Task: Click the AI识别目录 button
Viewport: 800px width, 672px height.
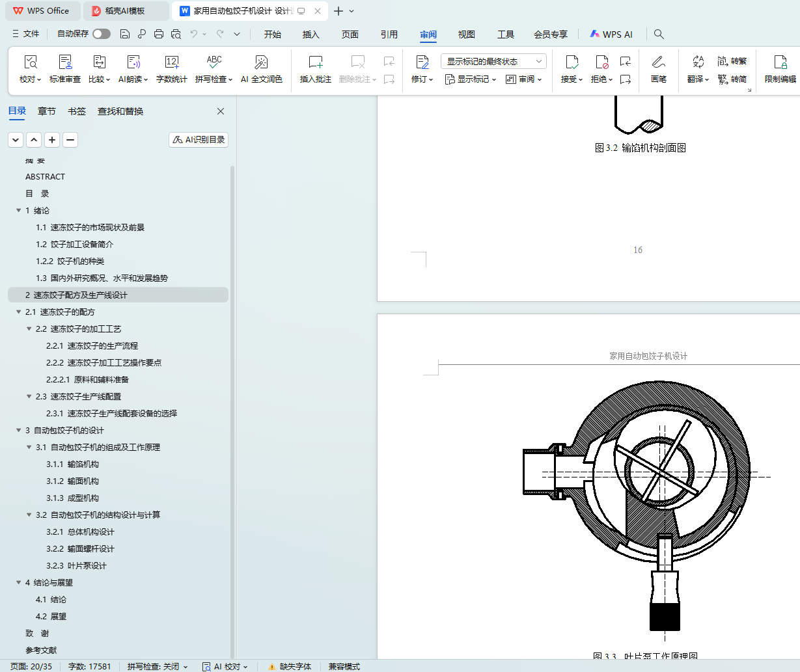Action: click(x=199, y=140)
